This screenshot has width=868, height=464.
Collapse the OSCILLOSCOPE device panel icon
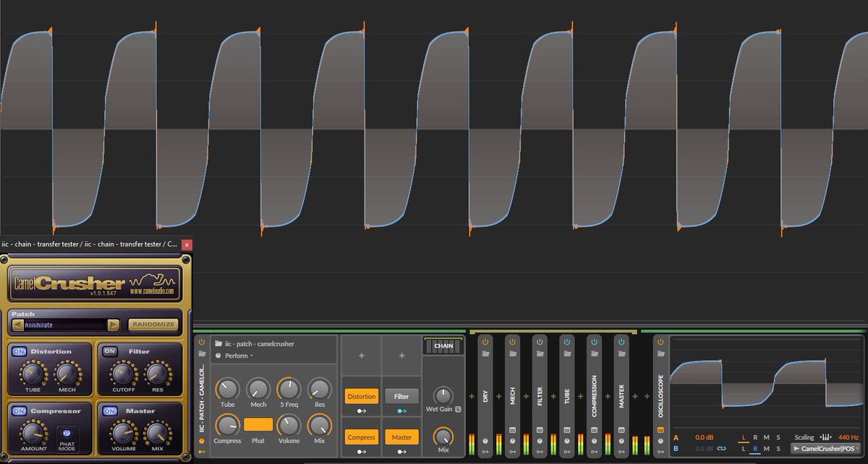click(x=660, y=430)
